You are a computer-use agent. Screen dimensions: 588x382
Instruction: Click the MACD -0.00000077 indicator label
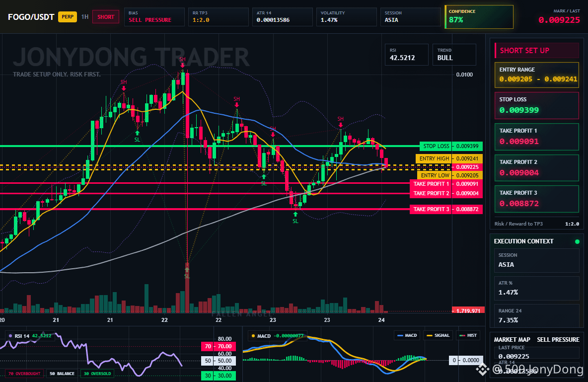tap(278, 336)
